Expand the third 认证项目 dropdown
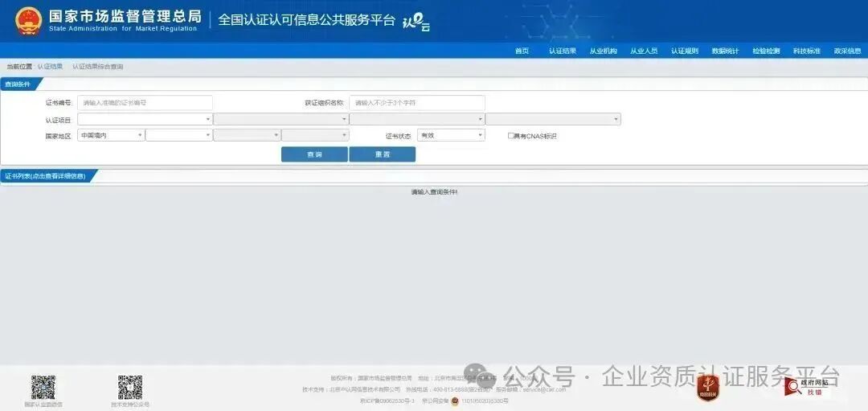 (417, 119)
